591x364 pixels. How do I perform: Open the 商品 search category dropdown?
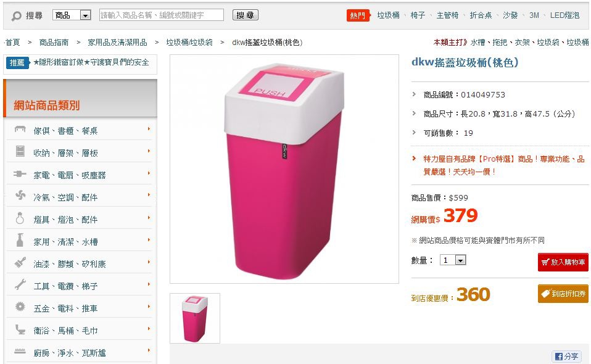(86, 15)
